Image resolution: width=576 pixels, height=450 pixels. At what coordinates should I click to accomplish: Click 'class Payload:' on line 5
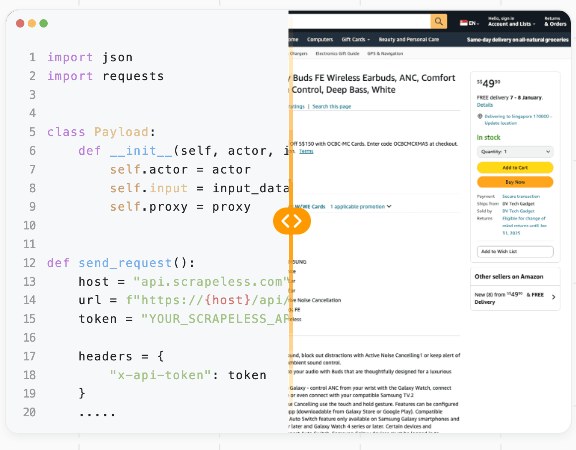101,132
